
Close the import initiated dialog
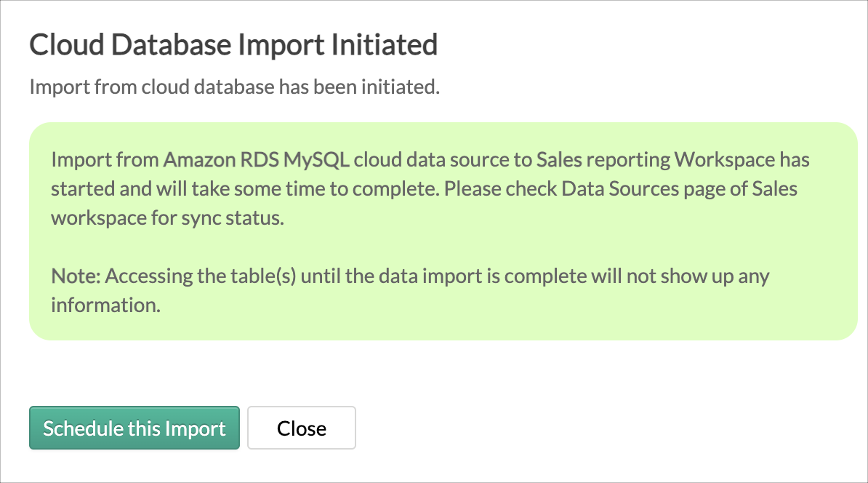click(302, 428)
